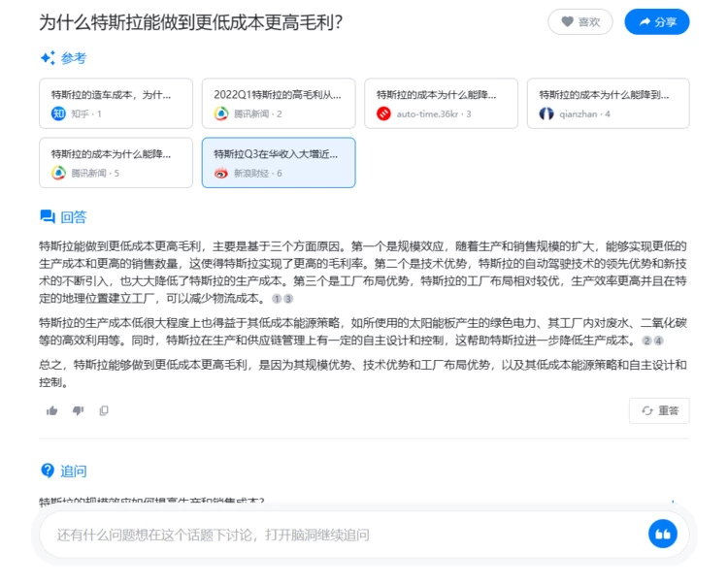The width and height of the screenshot is (728, 585).
Task: Copy the answer with the copy icon
Action: click(104, 410)
